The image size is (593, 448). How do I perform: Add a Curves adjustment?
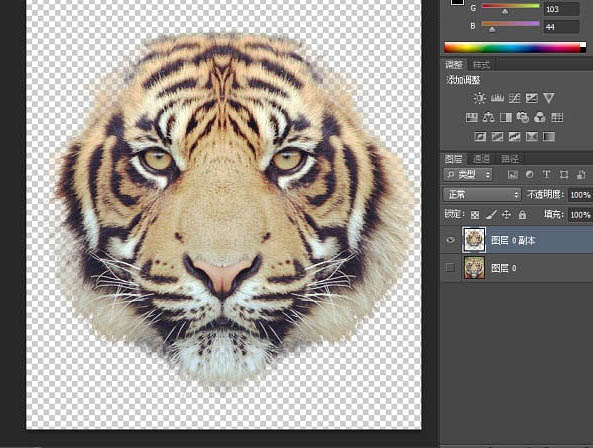(514, 98)
